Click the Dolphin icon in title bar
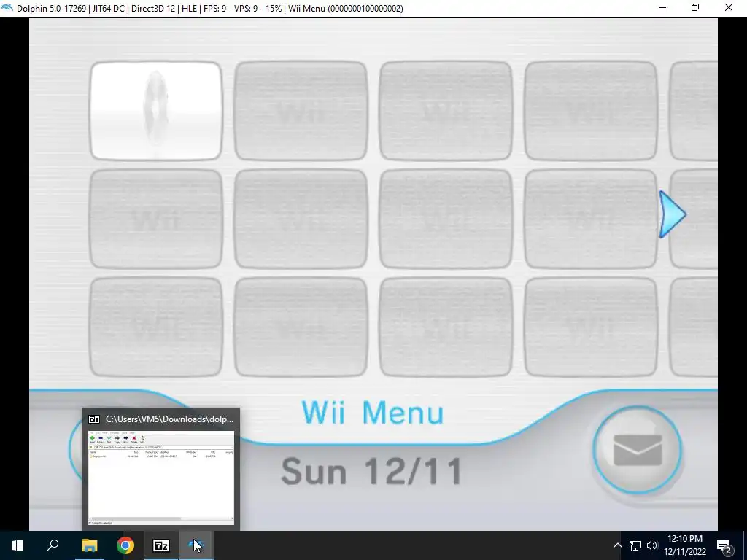 point(7,8)
